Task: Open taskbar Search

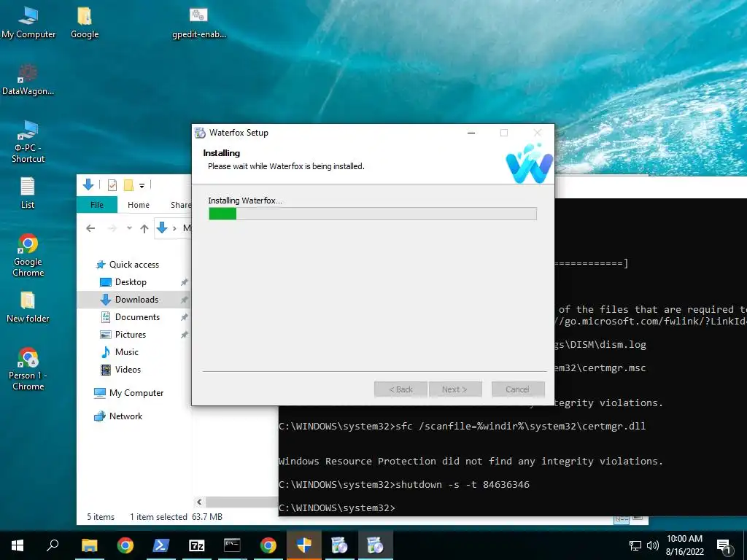Action: (x=53, y=545)
